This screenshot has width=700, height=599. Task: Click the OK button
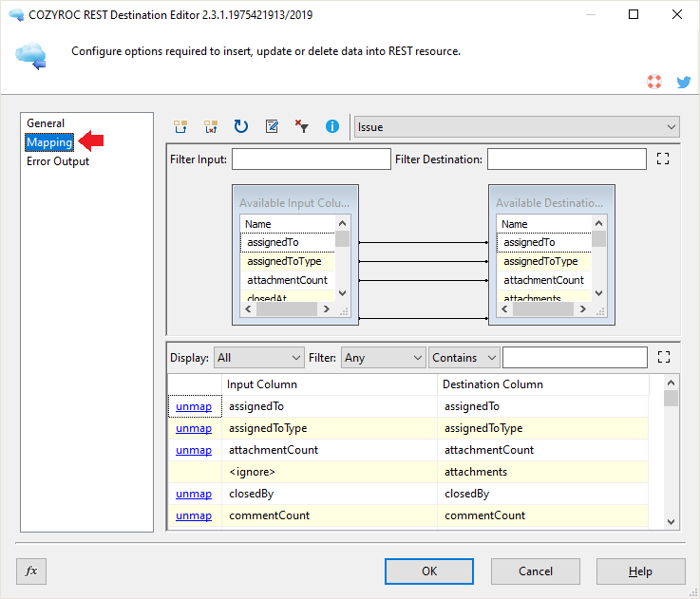click(x=429, y=571)
